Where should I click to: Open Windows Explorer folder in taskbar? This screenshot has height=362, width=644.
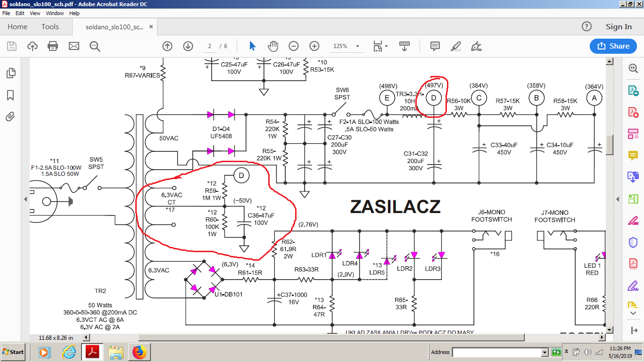coord(116,352)
